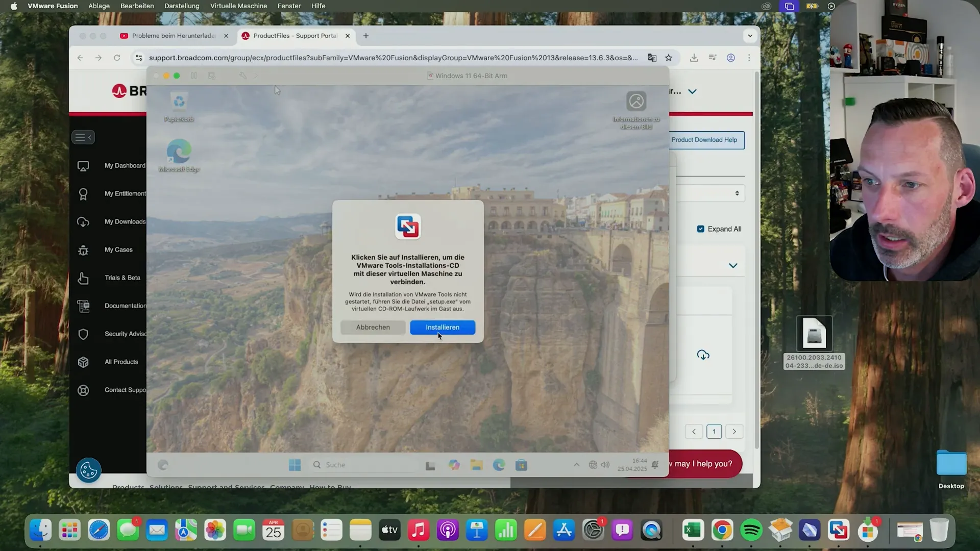Open the Fenster menu

point(289,6)
